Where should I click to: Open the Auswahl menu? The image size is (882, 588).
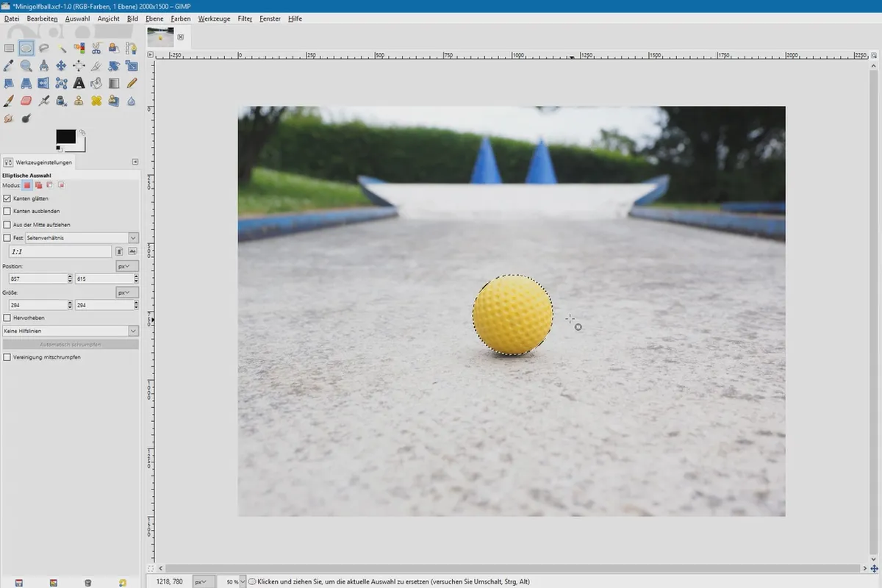click(76, 18)
